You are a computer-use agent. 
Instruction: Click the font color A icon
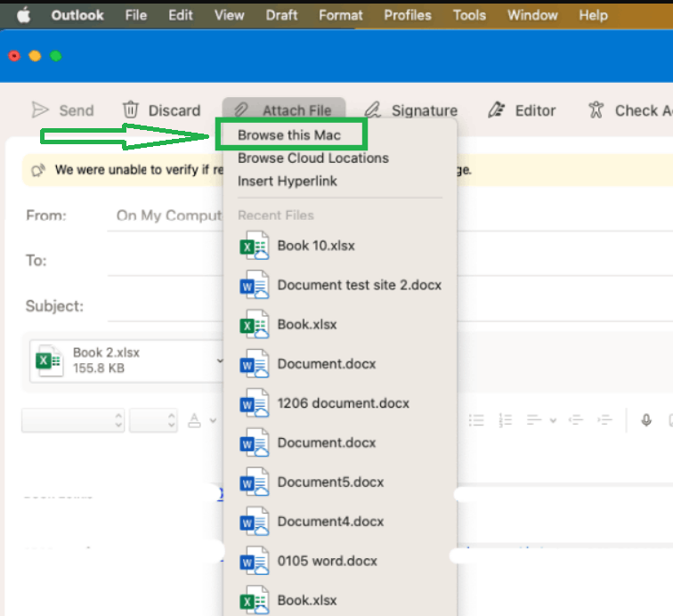[194, 420]
